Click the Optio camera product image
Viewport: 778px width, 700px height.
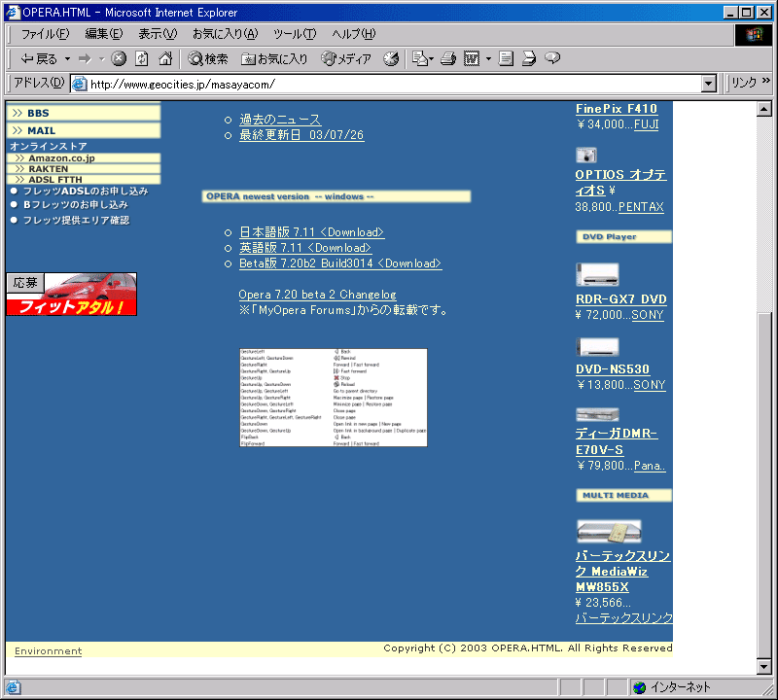coord(586,155)
